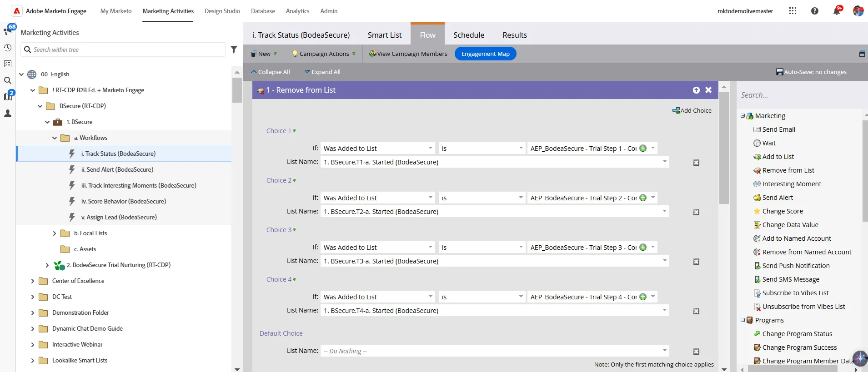The image size is (868, 372).
Task: Select the ii. Send Alert (BodeaSecure) campaign
Action: point(117,169)
